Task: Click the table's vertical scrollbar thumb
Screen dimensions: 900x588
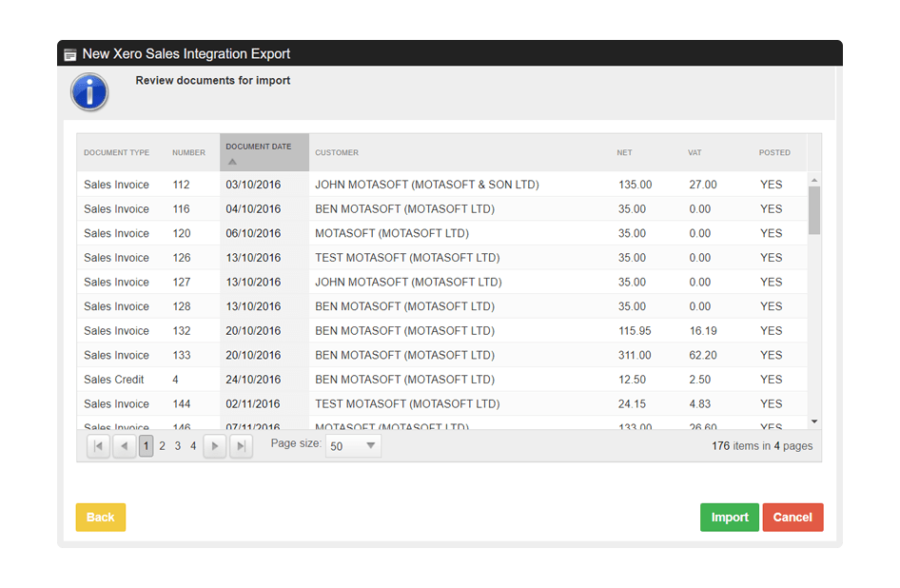Action: point(814,210)
